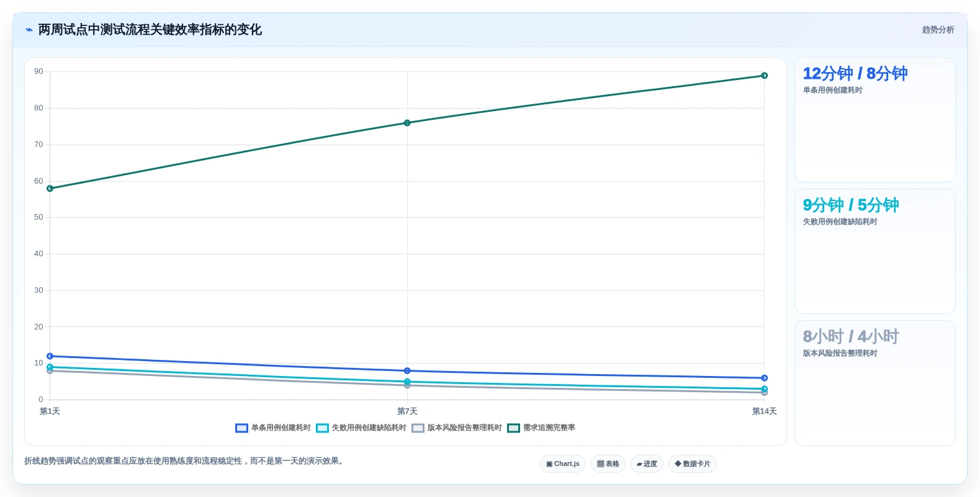Toggle the 单条用例创建耗时 legend item

click(x=273, y=428)
